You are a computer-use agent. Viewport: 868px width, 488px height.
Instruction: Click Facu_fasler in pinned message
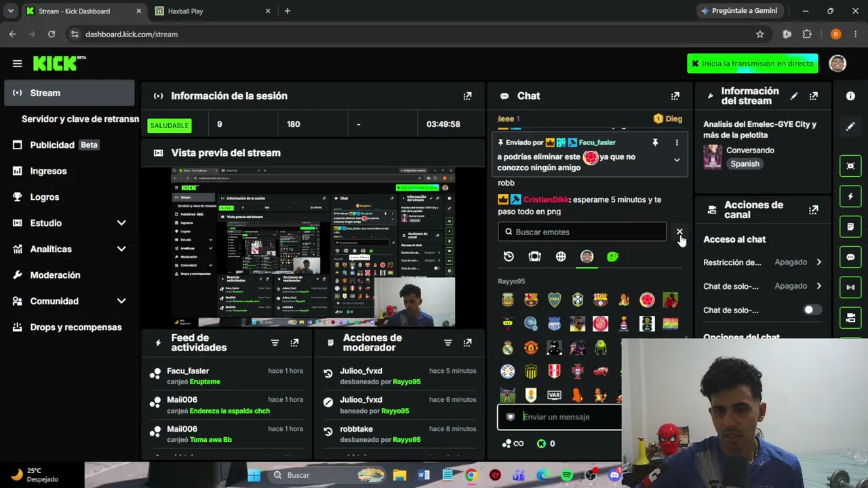pyautogui.click(x=597, y=142)
